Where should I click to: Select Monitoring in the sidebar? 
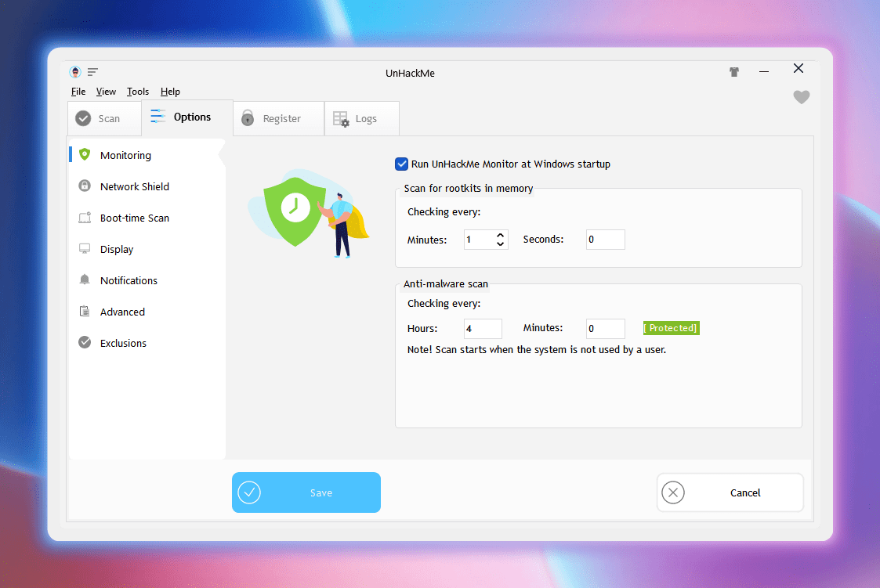(x=146, y=155)
